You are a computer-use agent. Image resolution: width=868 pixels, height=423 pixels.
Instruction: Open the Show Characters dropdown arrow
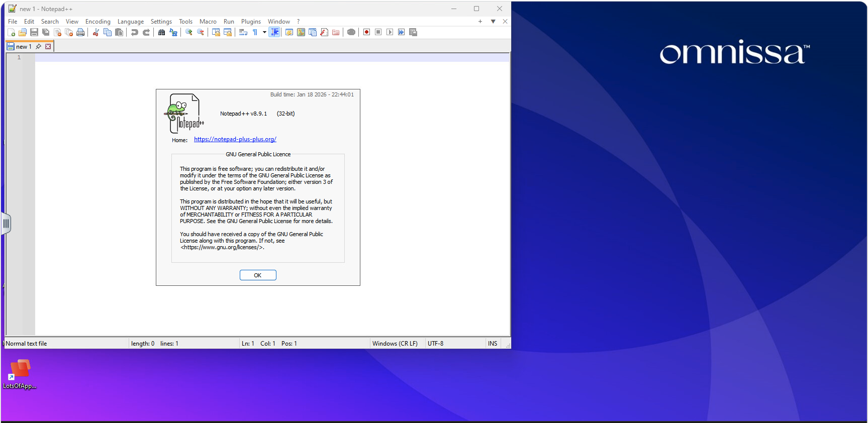(x=264, y=32)
